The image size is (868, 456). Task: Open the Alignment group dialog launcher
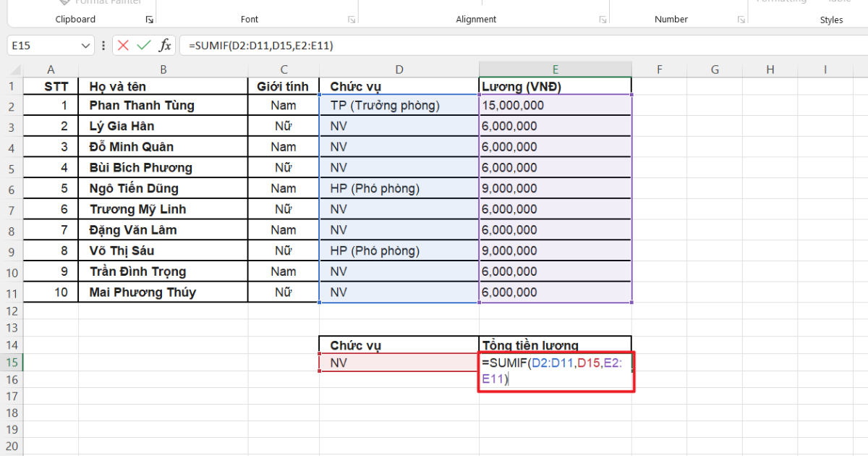[603, 20]
